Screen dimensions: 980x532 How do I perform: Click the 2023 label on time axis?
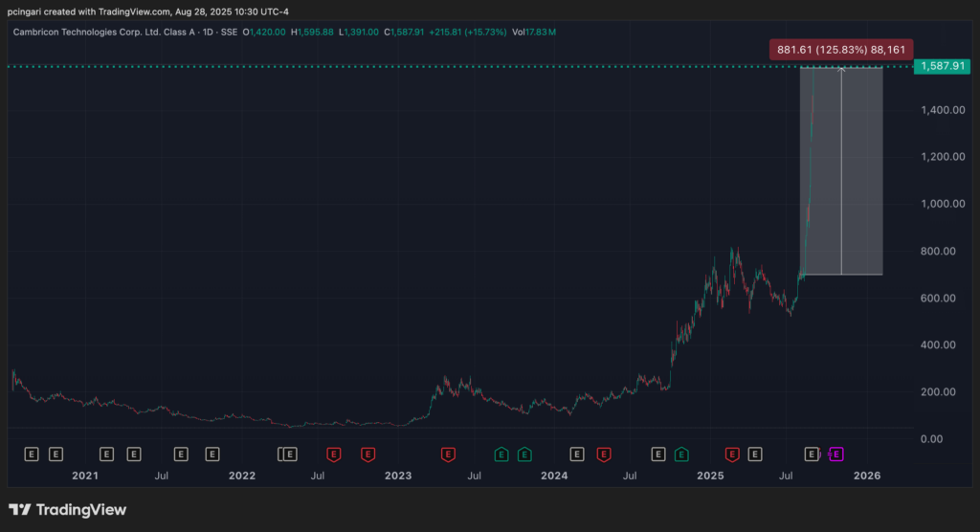pos(398,476)
